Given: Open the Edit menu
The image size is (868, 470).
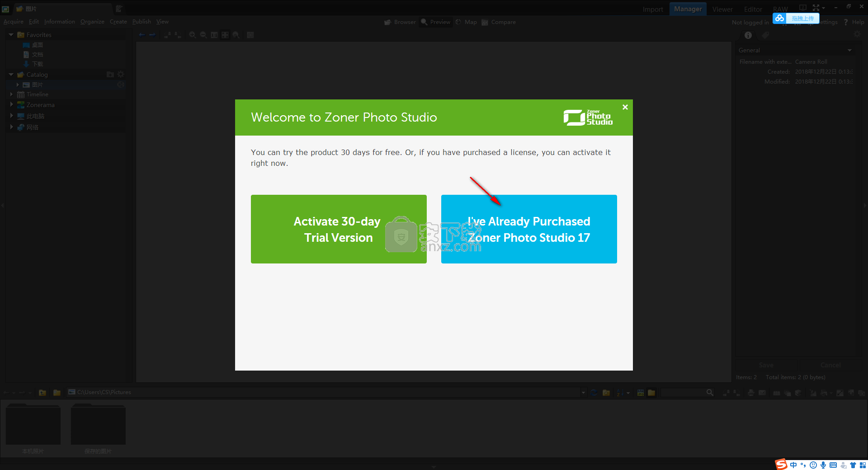Looking at the screenshot, I should tap(34, 22).
